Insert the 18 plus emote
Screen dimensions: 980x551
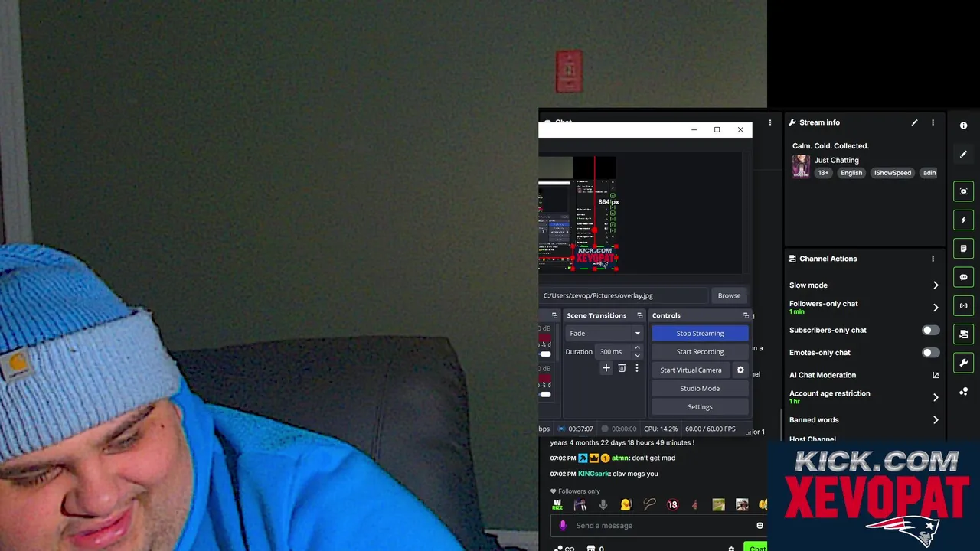(x=672, y=505)
